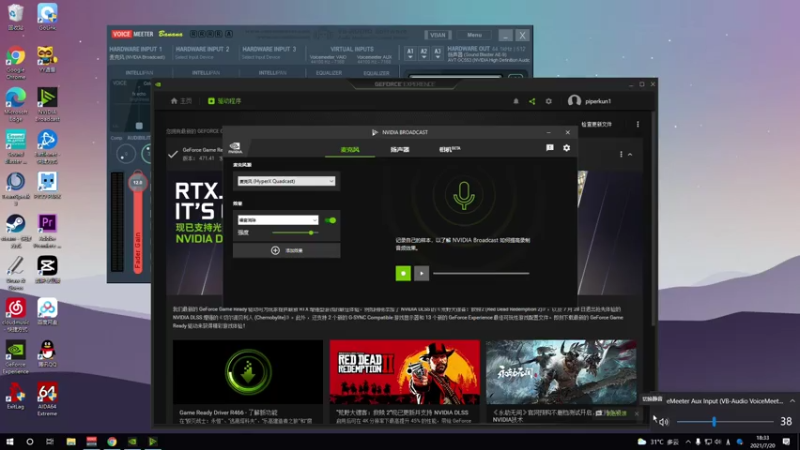Open Action Center notification icon

pos(786,442)
